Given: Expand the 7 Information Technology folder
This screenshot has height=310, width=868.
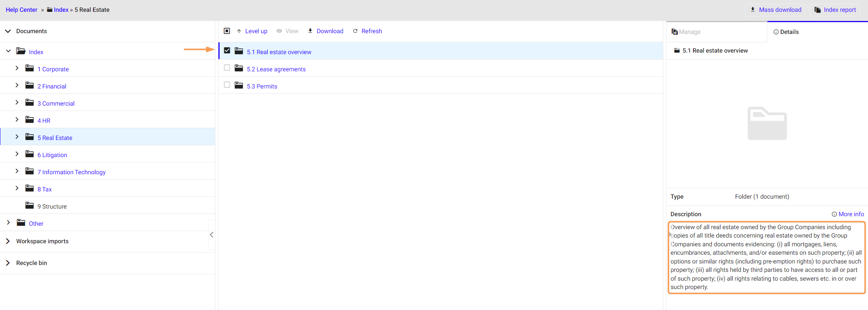Looking at the screenshot, I should click(x=17, y=171).
